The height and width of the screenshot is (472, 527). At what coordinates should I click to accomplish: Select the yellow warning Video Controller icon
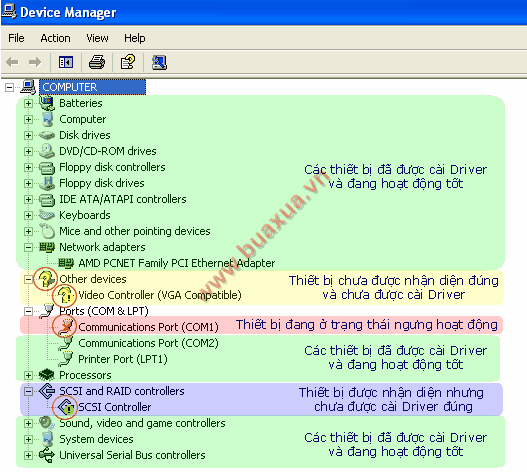click(x=66, y=295)
